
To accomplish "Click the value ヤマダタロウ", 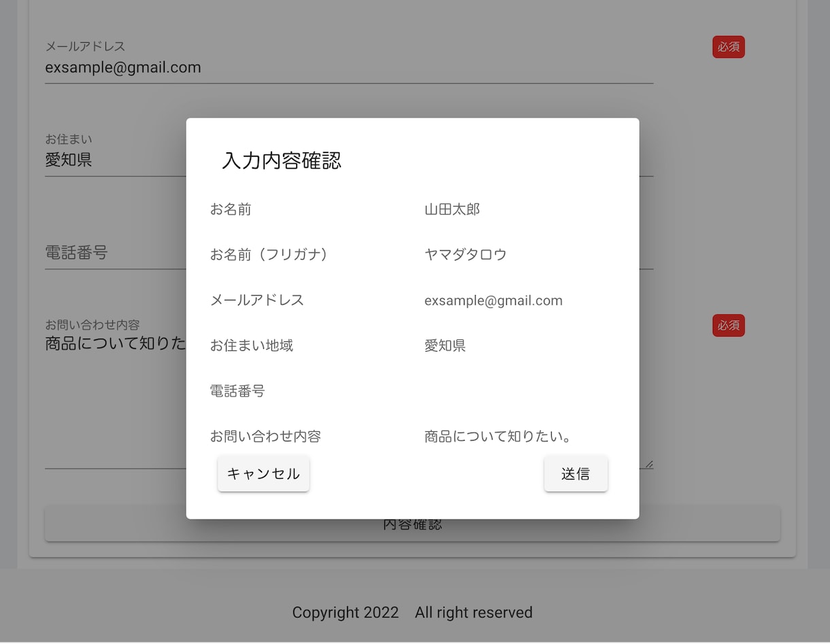I will click(466, 254).
